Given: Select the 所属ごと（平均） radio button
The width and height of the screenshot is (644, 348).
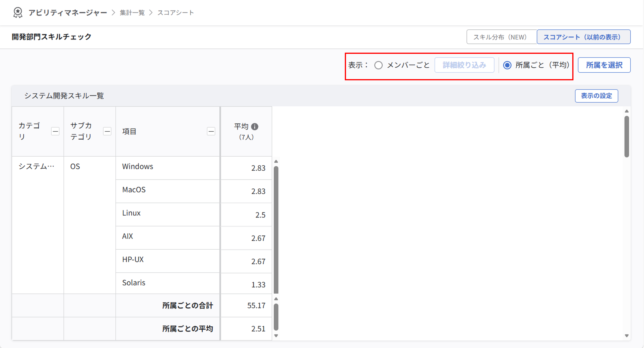Looking at the screenshot, I should click(x=507, y=65).
